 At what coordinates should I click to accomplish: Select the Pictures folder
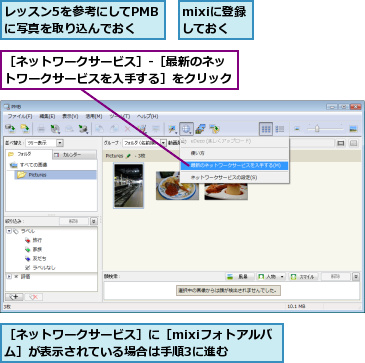(55, 175)
